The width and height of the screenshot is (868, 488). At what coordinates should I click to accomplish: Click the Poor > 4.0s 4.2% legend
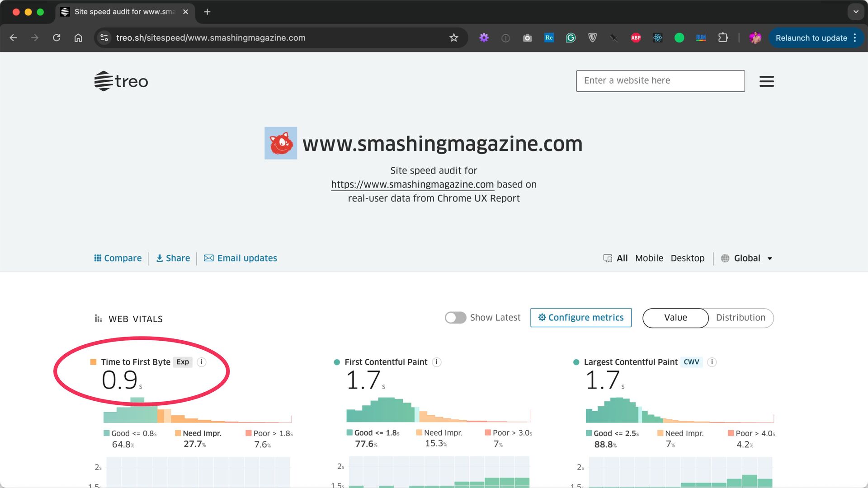751,439
